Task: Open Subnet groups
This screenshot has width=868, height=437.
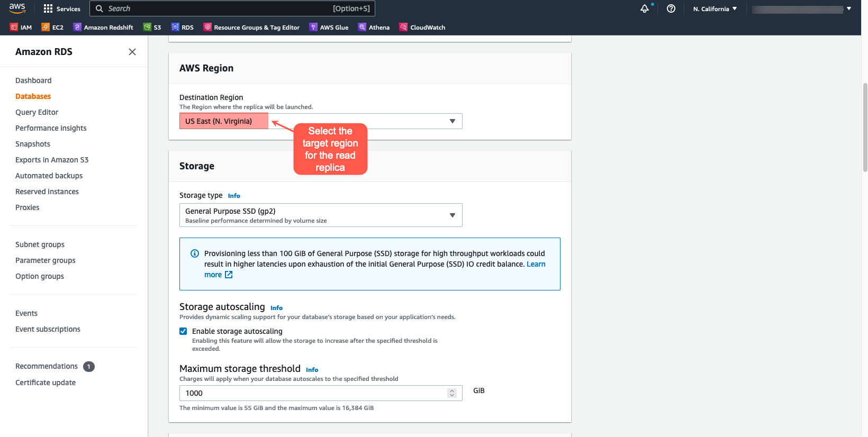Action: point(40,244)
